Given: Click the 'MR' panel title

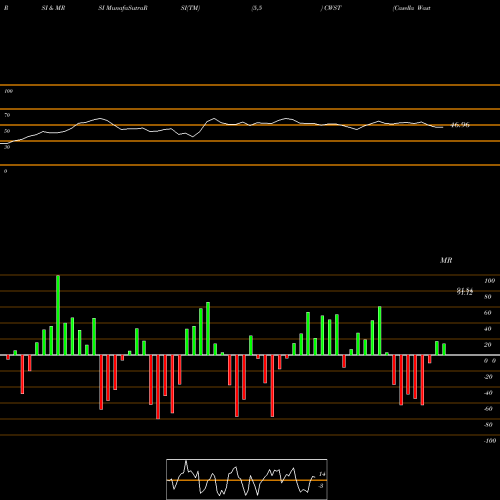Looking at the screenshot, I should 446,260.
